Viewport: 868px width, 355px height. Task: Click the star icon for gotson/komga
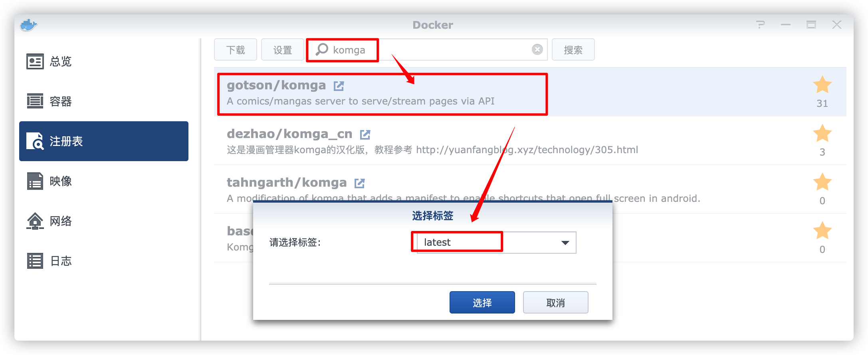click(x=822, y=85)
